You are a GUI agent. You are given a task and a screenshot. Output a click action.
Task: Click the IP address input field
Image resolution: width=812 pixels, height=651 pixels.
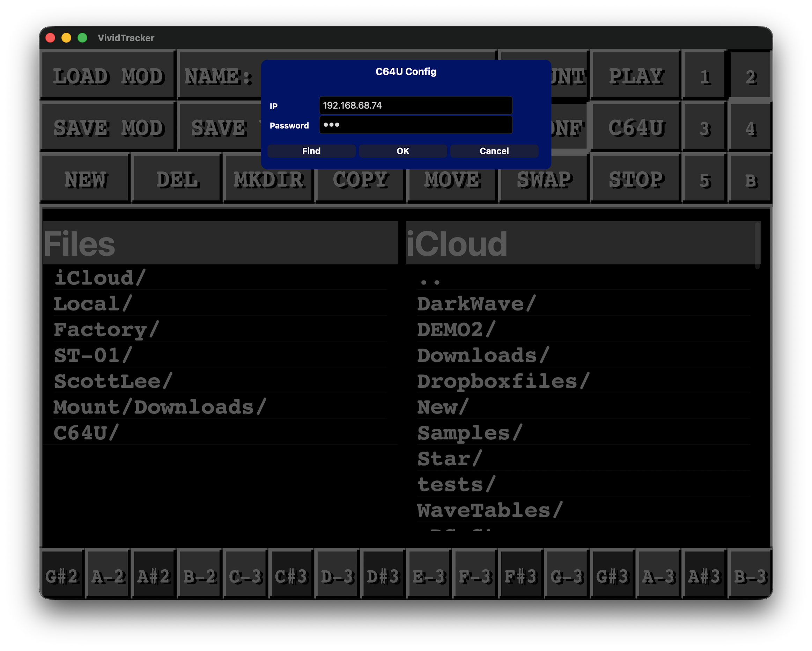(x=415, y=105)
